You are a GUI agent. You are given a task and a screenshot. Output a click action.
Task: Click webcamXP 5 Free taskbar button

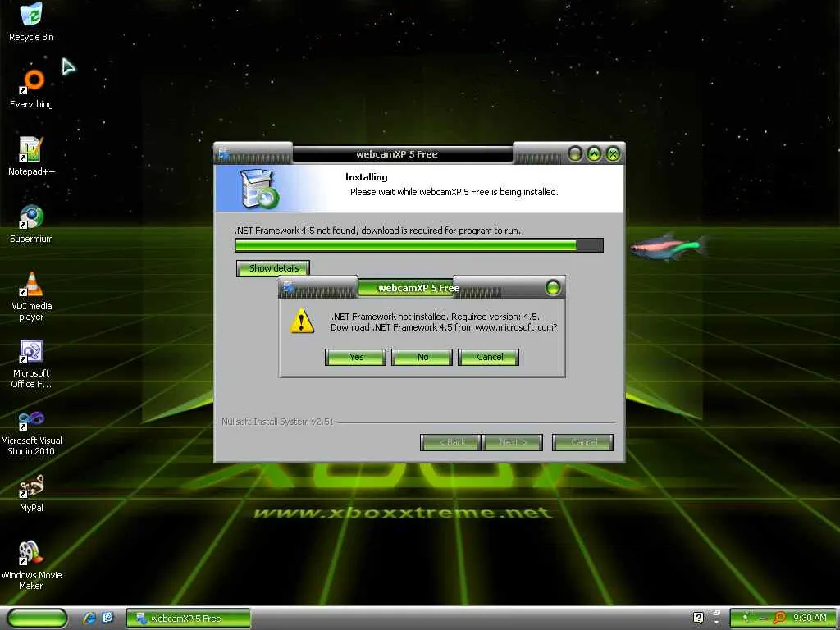coord(188,619)
